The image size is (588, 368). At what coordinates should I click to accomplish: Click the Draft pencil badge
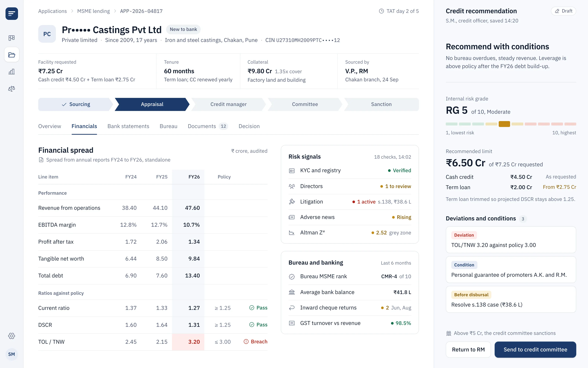[x=563, y=11]
